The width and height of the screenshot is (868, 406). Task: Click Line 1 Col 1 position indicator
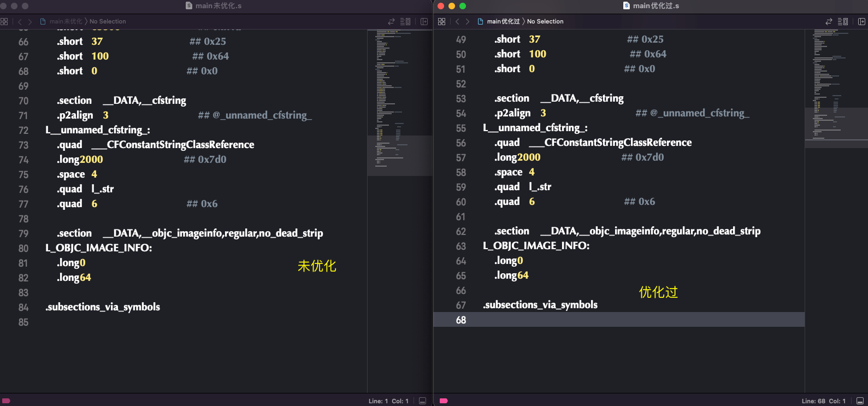[388, 401]
